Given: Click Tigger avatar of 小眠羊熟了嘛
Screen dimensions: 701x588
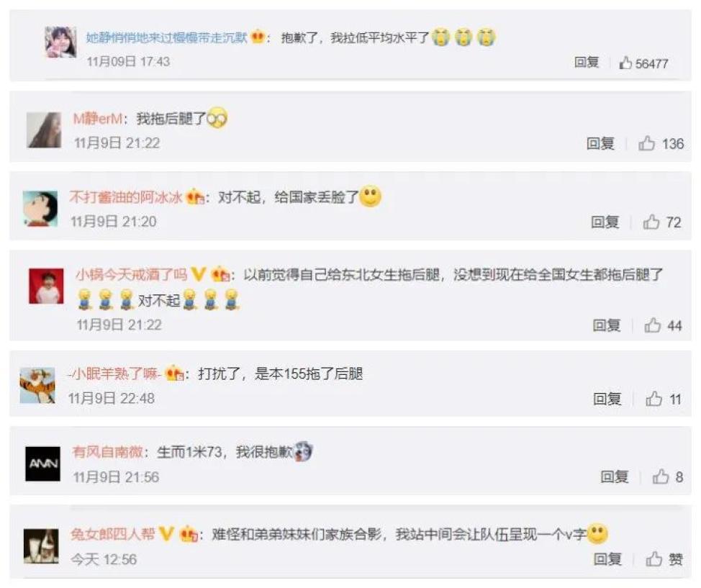Looking at the screenshot, I should click(37, 386).
